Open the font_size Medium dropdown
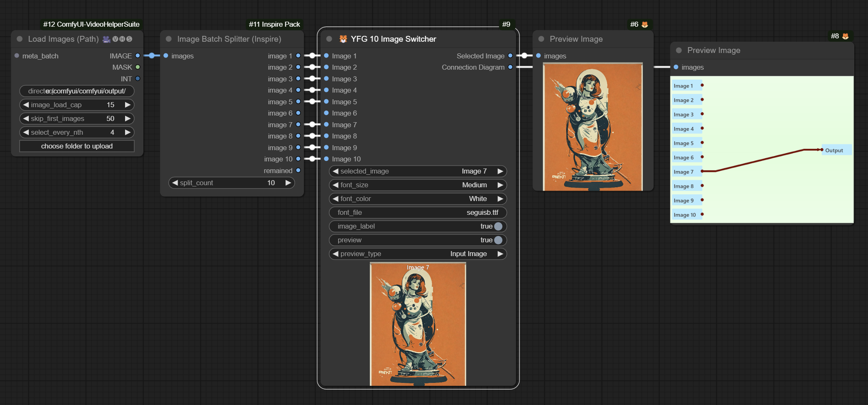The height and width of the screenshot is (405, 868). coord(418,185)
